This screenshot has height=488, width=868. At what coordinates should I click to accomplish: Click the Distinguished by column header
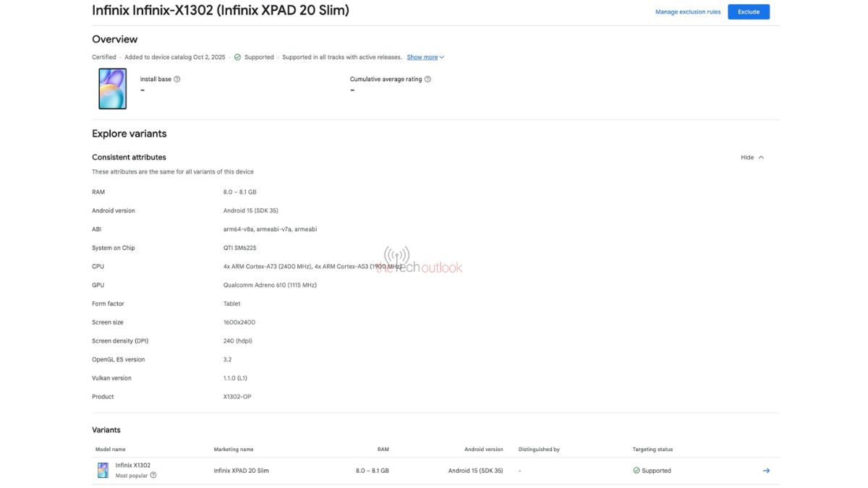click(538, 449)
